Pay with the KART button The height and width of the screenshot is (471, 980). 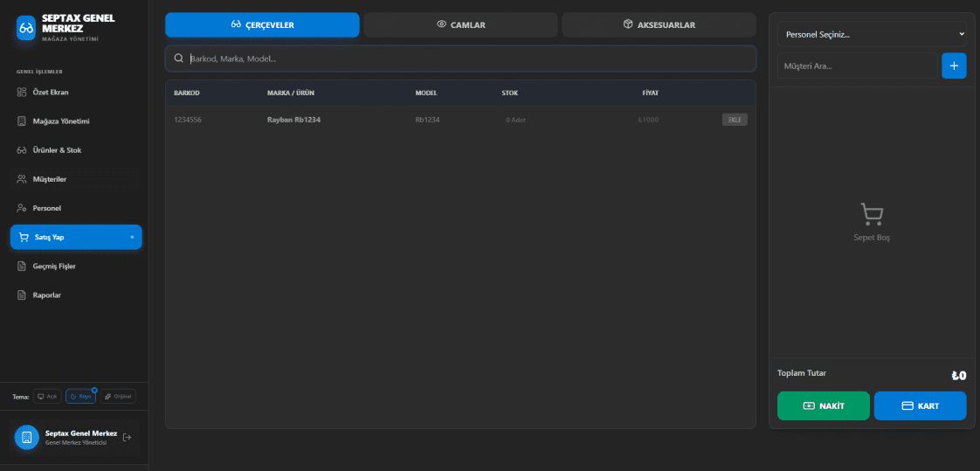920,406
